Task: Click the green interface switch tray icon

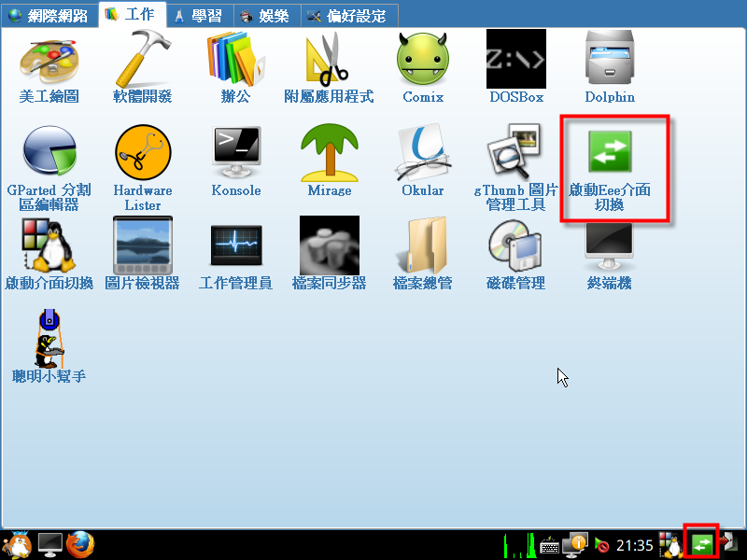Action: coord(701,543)
